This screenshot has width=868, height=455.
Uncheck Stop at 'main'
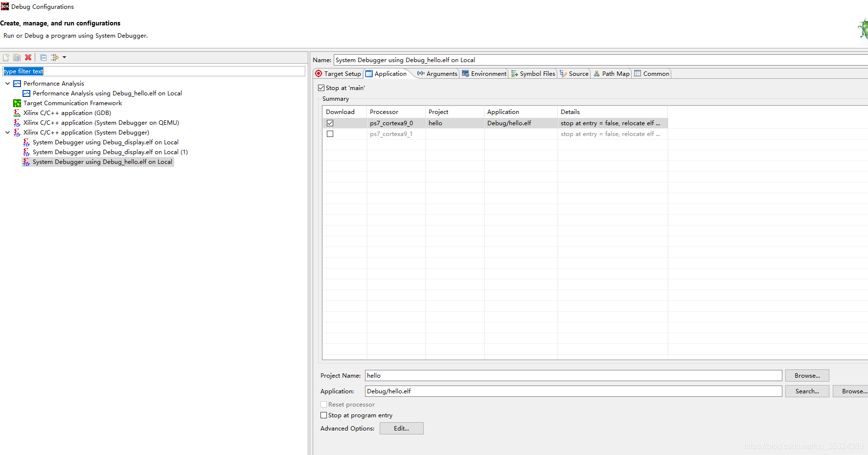tap(321, 88)
